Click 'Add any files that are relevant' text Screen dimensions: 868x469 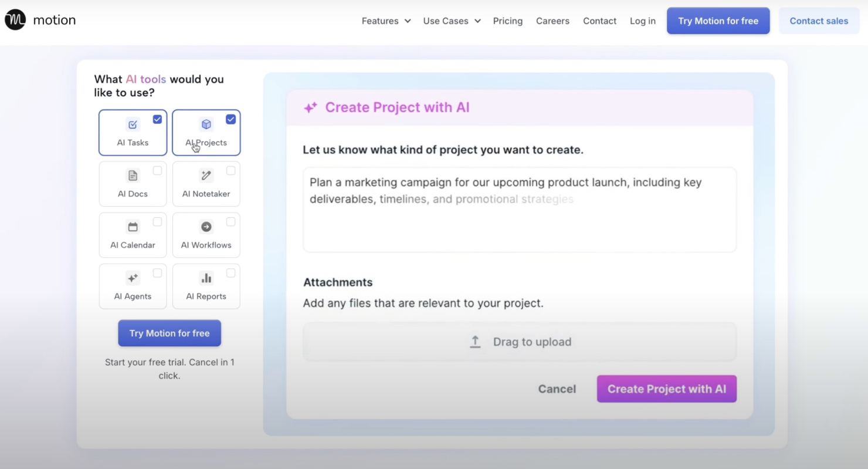(x=423, y=303)
